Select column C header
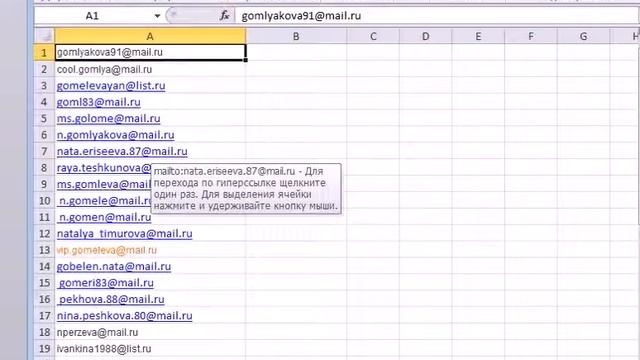The image size is (640, 360). (x=373, y=36)
